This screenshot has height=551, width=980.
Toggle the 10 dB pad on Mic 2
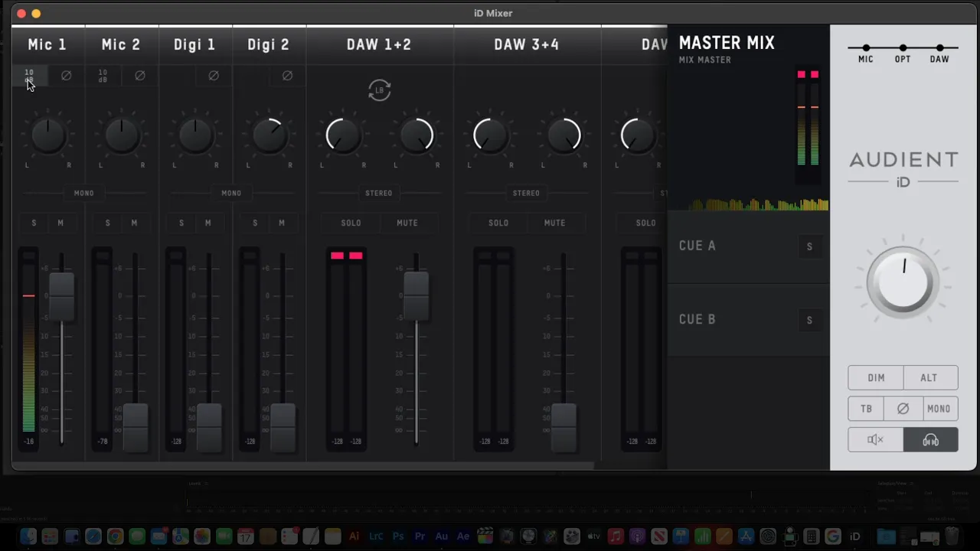tap(103, 76)
